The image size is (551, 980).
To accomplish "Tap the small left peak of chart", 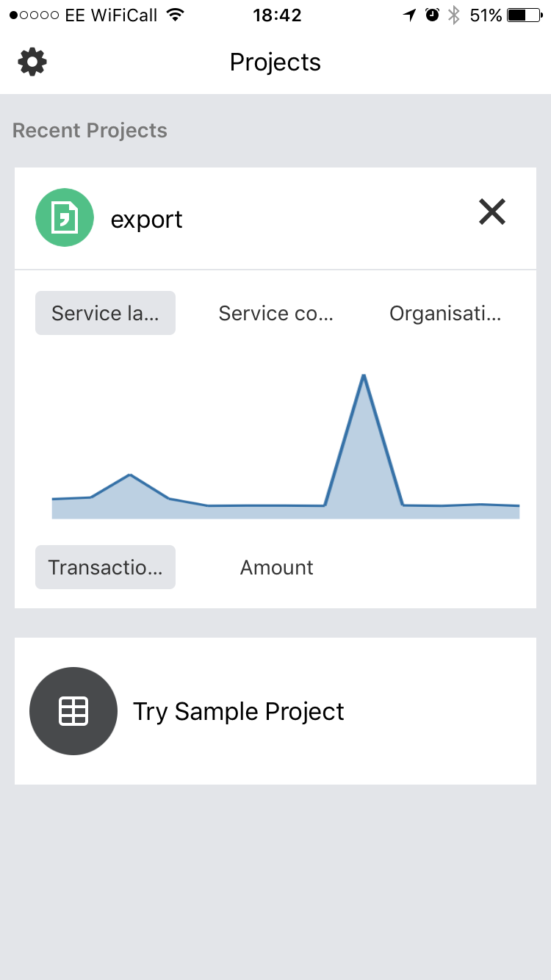I will point(130,475).
